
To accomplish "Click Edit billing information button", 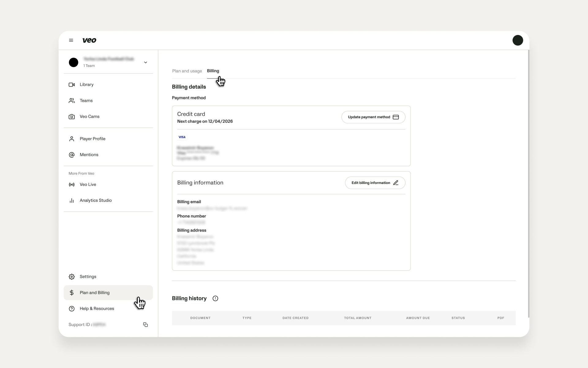I will click(375, 183).
